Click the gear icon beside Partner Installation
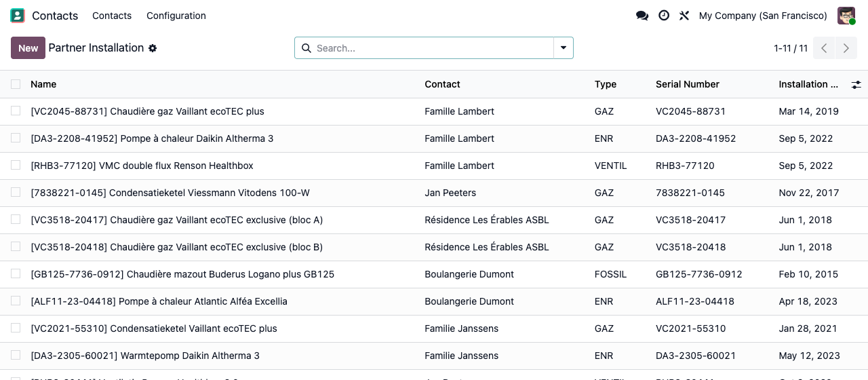This screenshot has width=868, height=380. (153, 48)
